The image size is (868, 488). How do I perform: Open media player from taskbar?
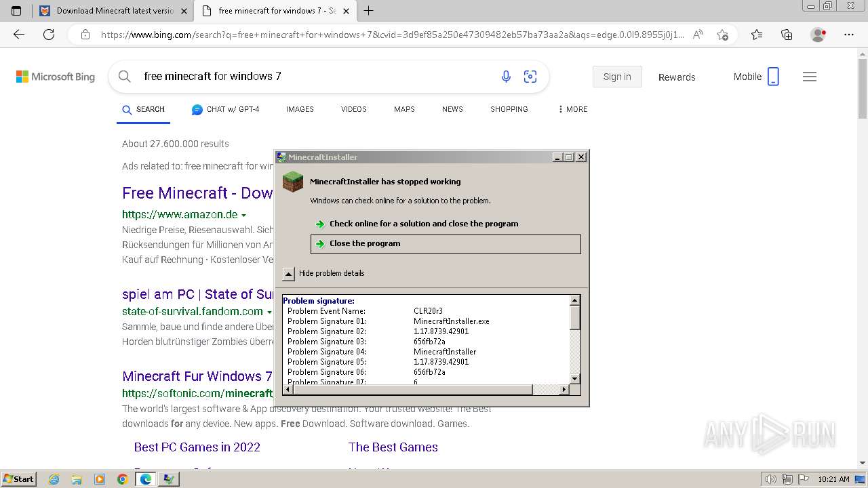coord(100,479)
